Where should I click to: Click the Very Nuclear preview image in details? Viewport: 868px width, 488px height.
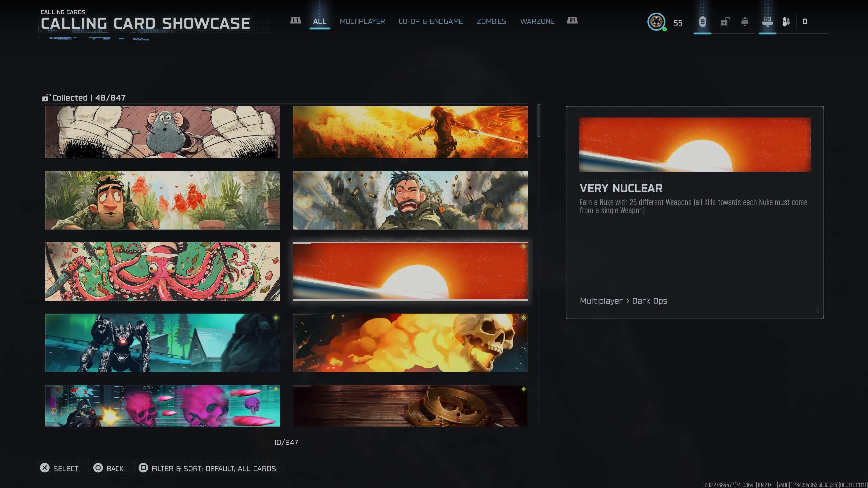[695, 145]
